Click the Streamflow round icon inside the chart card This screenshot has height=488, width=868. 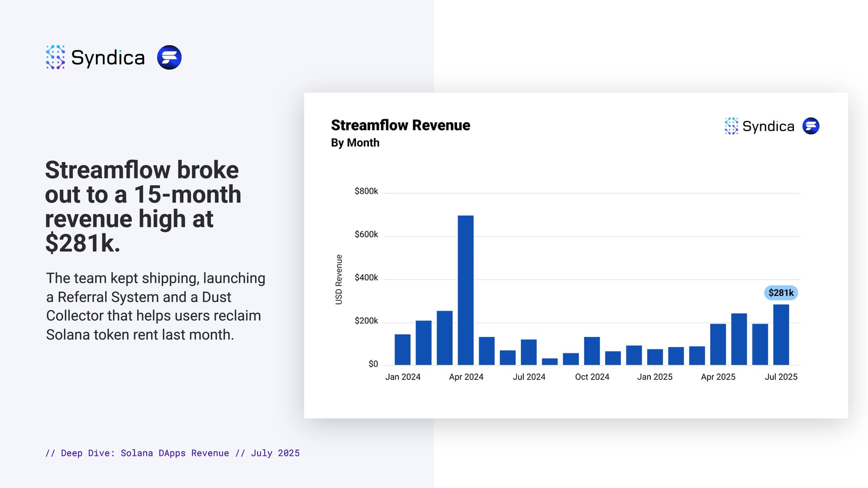pos(811,126)
